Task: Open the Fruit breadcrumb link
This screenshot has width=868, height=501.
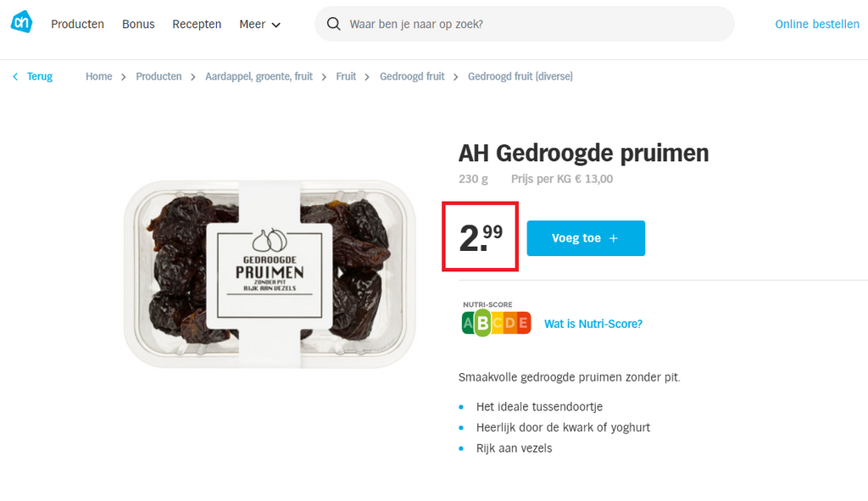Action: pyautogui.click(x=346, y=76)
